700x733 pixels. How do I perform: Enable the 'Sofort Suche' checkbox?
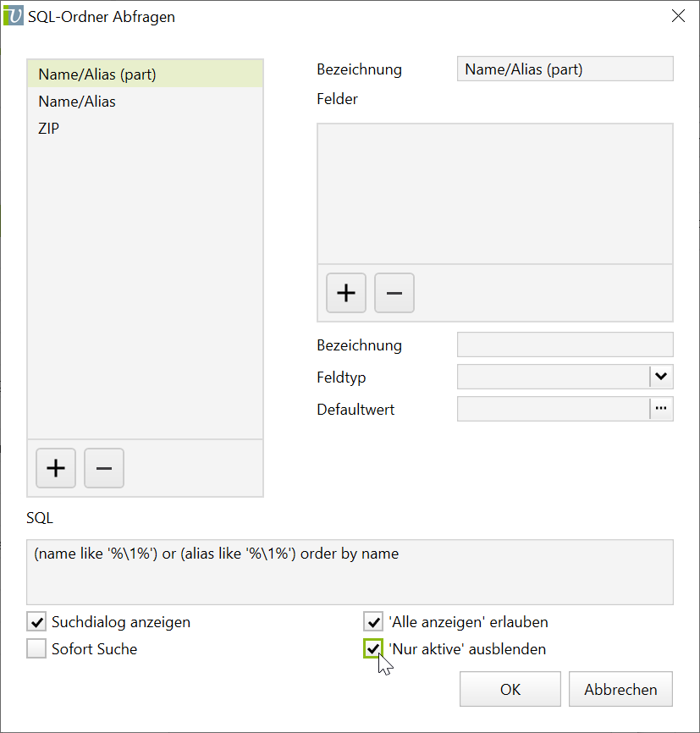pos(36,649)
